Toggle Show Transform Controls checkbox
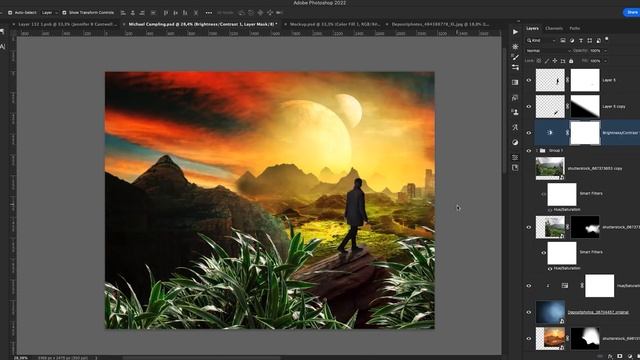Image resolution: width=640 pixels, height=360 pixels. pyautogui.click(x=64, y=13)
